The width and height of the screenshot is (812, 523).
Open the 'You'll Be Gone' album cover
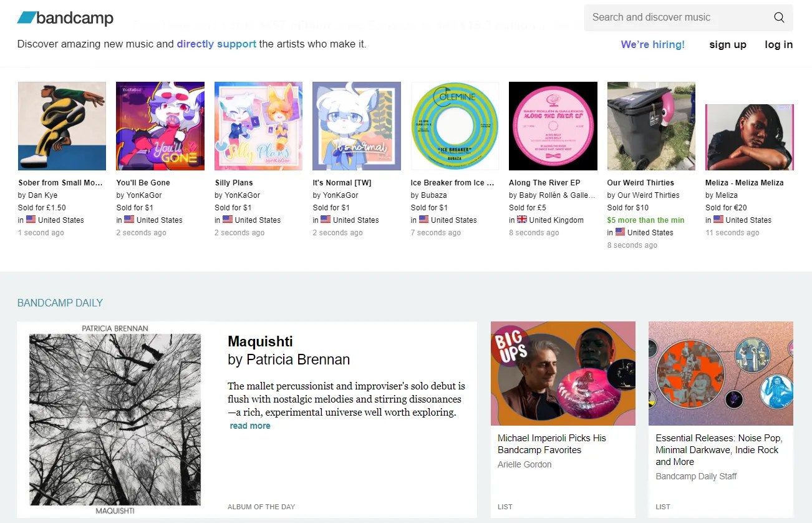tap(160, 125)
